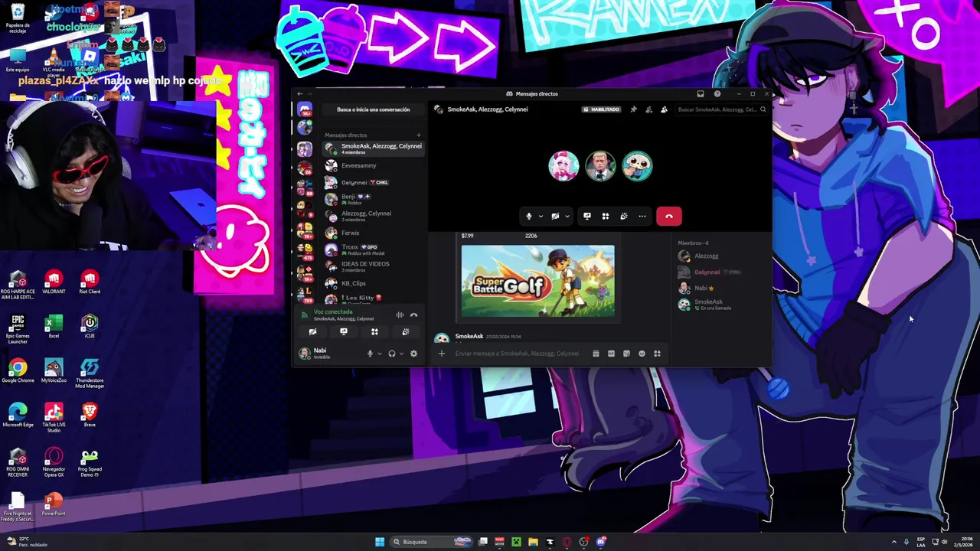Open user settings gear icon

(413, 354)
